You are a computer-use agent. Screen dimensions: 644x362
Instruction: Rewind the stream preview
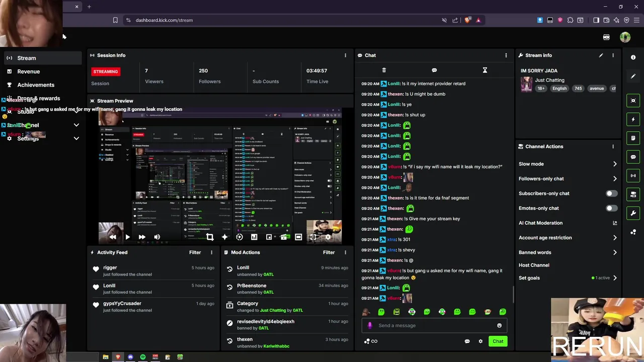113,237
